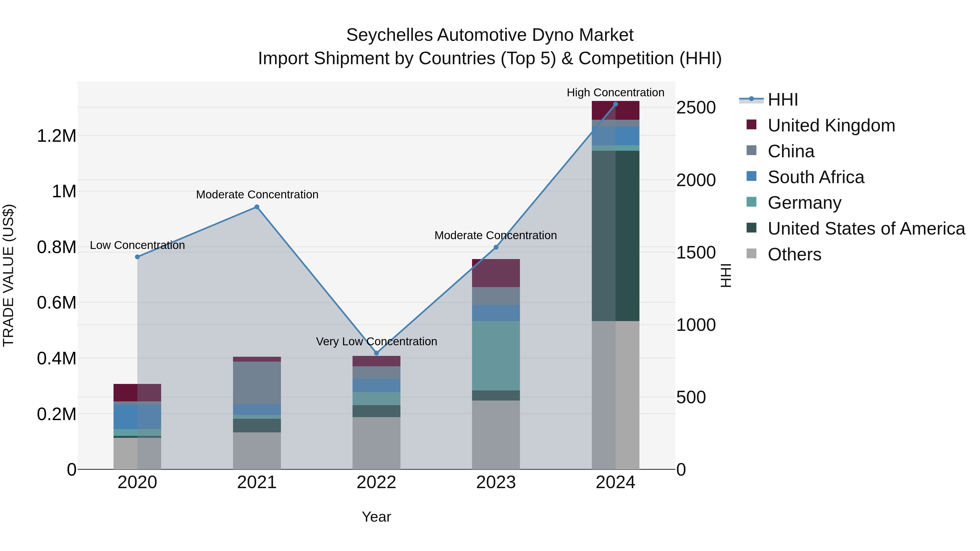980x551 pixels.
Task: Click the 2023 United Kingdom bar segment
Action: (496, 273)
